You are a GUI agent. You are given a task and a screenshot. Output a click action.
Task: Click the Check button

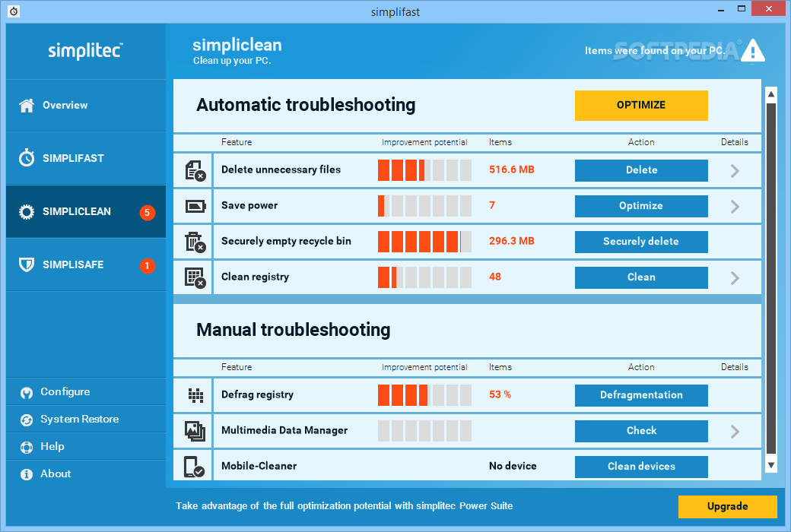pyautogui.click(x=641, y=431)
